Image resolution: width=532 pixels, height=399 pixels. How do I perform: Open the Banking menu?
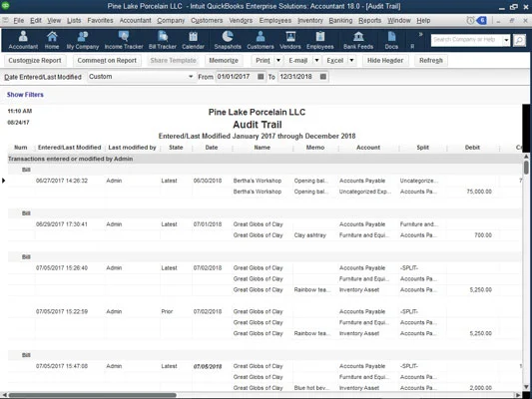pyautogui.click(x=340, y=21)
